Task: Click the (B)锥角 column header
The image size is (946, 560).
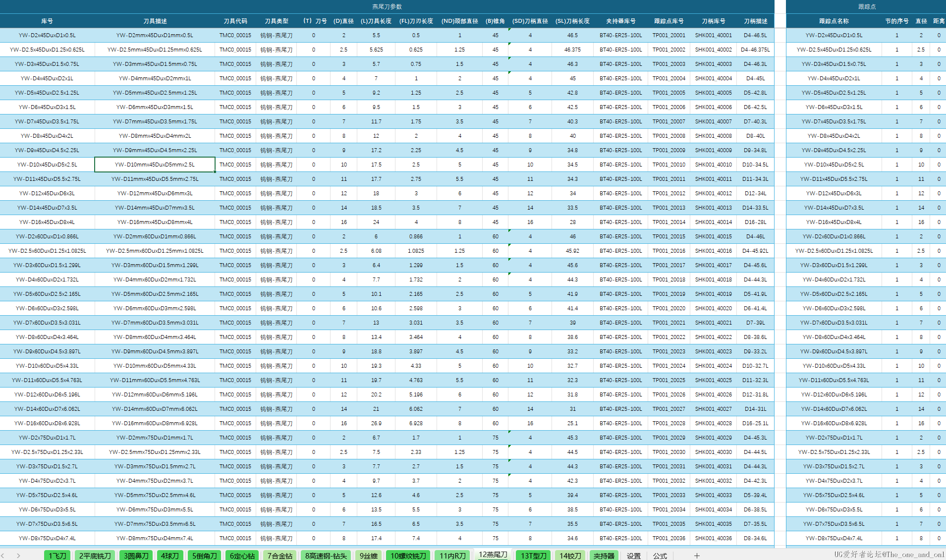Action: (x=496, y=21)
